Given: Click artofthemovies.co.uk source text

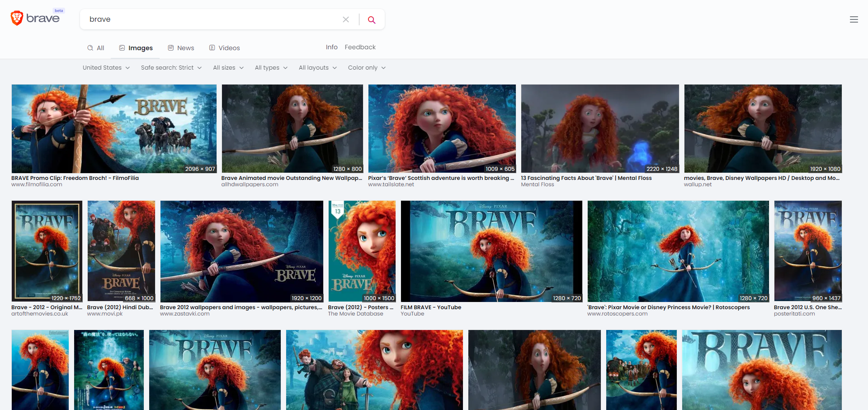Looking at the screenshot, I should click(x=40, y=314).
